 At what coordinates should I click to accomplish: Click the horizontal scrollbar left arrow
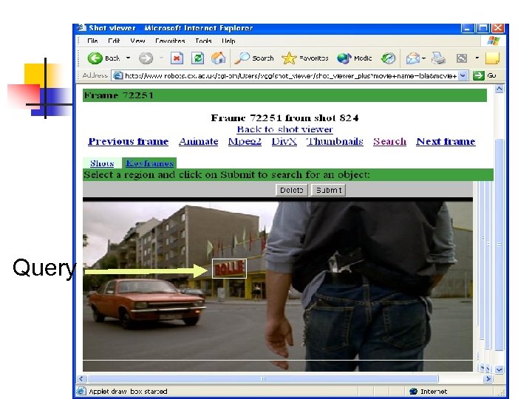(81, 378)
